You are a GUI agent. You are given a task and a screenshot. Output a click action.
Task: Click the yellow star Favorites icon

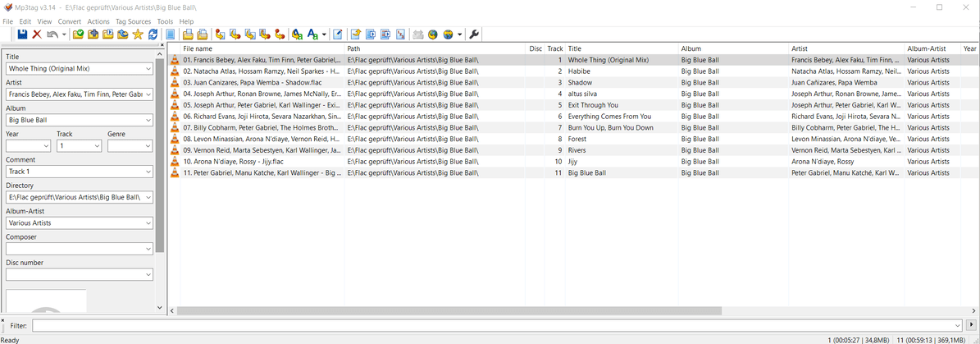138,34
